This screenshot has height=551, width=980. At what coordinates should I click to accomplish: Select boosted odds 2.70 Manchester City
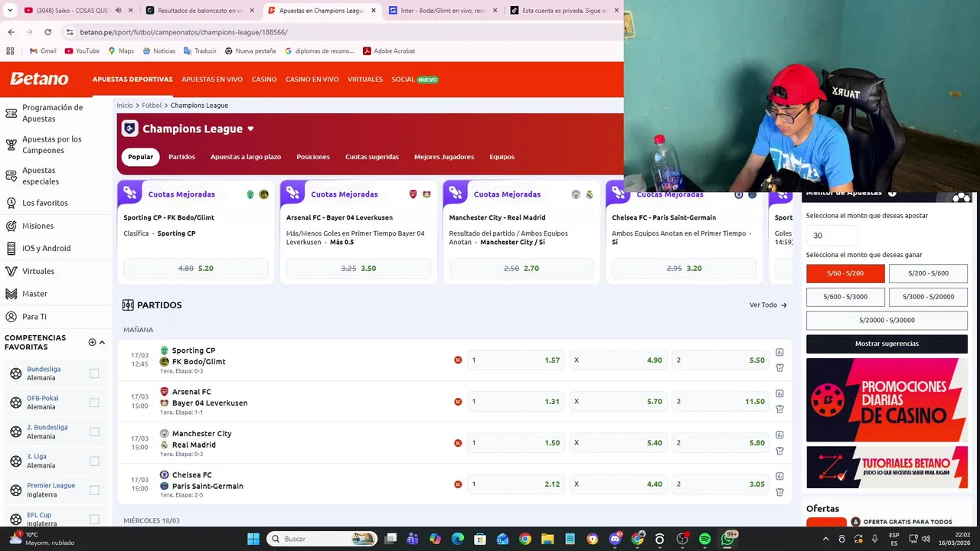pos(521,269)
